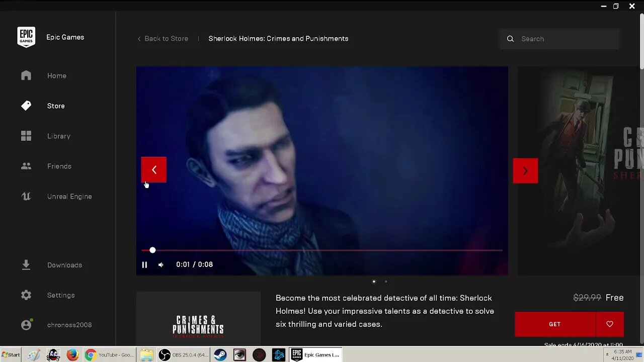Screen dimensions: 644x362
Task: Open the Paint taskbar icon
Action: [34, 355]
